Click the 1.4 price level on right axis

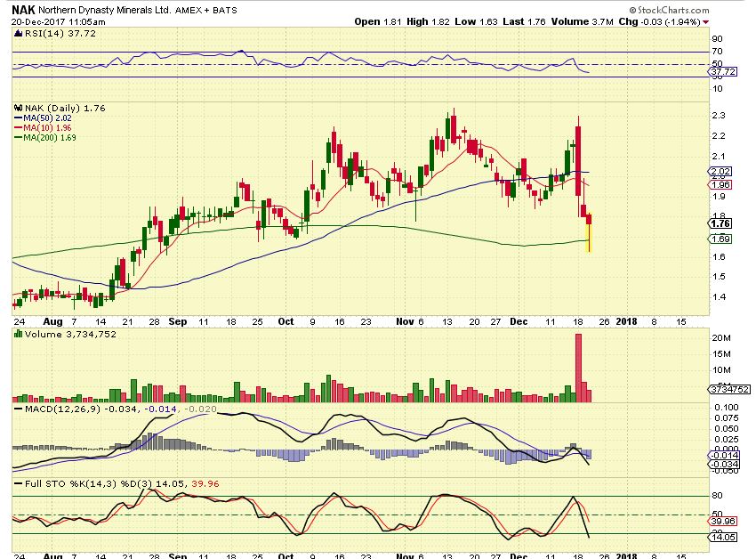pyautogui.click(x=719, y=297)
